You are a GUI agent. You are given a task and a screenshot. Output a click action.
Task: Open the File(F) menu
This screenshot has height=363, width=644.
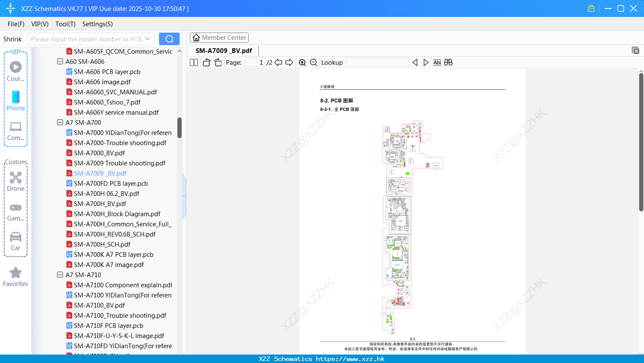(16, 24)
